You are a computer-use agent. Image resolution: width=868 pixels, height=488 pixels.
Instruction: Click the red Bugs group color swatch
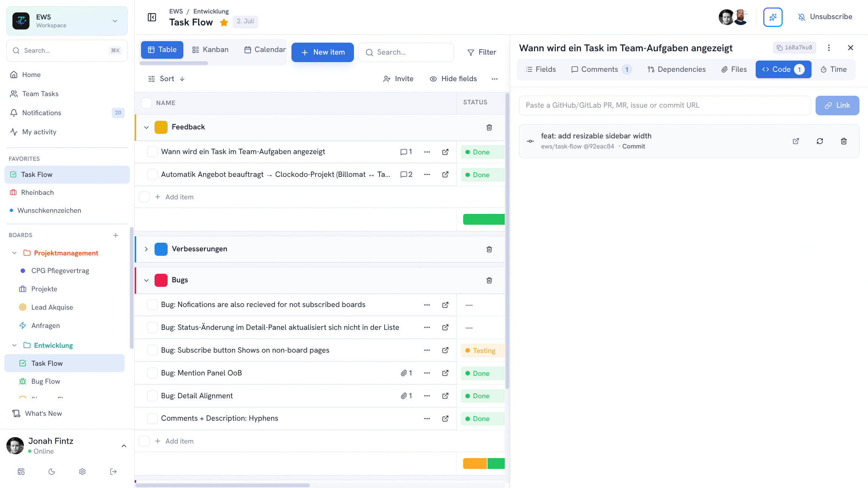pos(161,280)
